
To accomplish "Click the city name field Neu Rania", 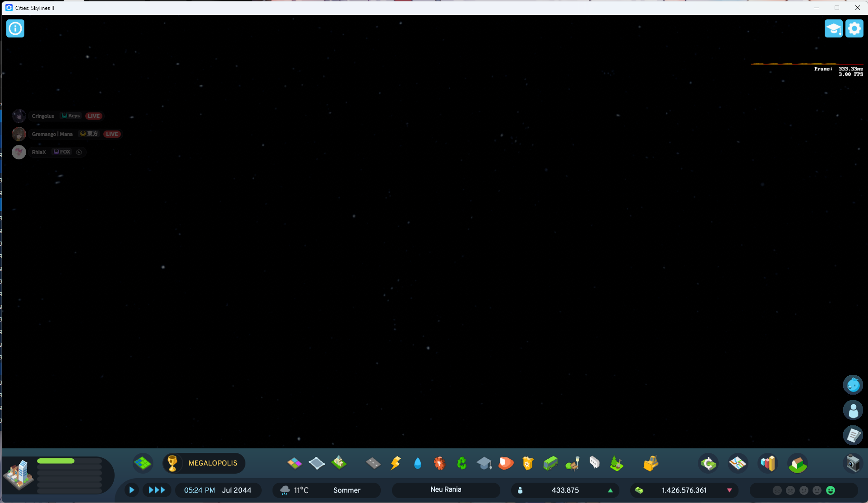I will (446, 490).
